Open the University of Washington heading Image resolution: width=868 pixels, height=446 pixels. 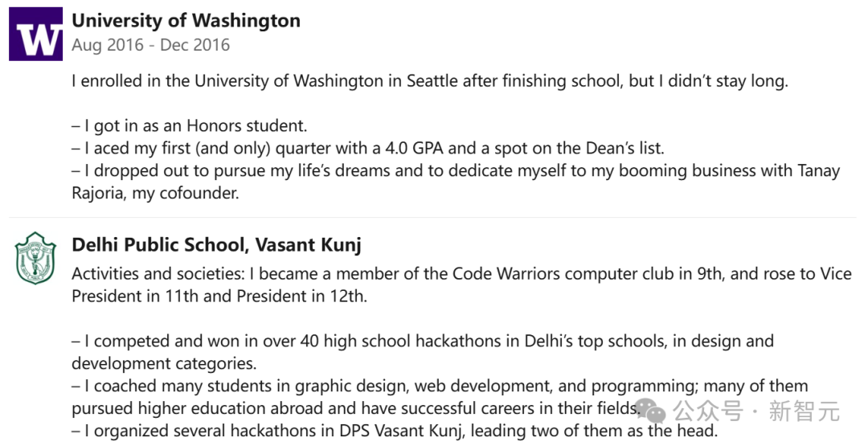[x=186, y=20]
